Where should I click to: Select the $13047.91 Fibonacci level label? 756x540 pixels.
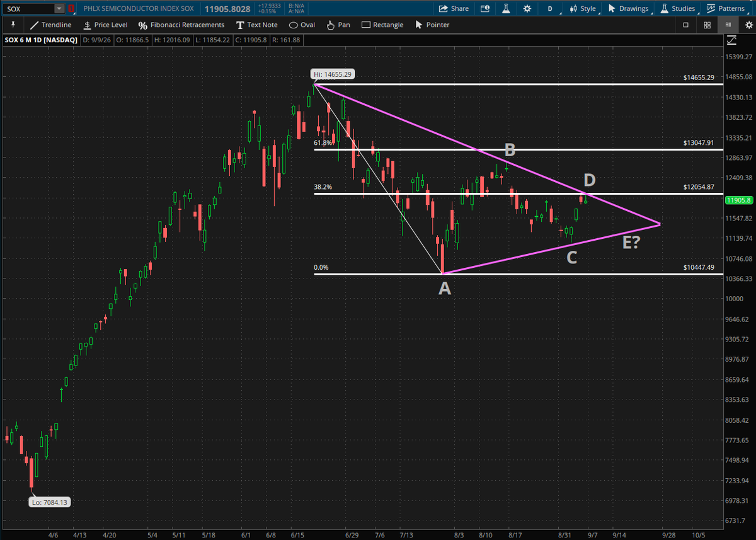[x=699, y=143]
